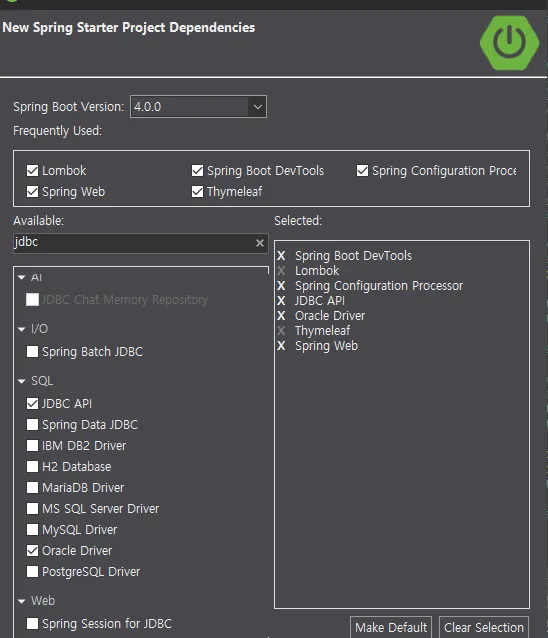Screen dimensions: 548x638
Task: Click the Web category label
Action: [x=43, y=601]
